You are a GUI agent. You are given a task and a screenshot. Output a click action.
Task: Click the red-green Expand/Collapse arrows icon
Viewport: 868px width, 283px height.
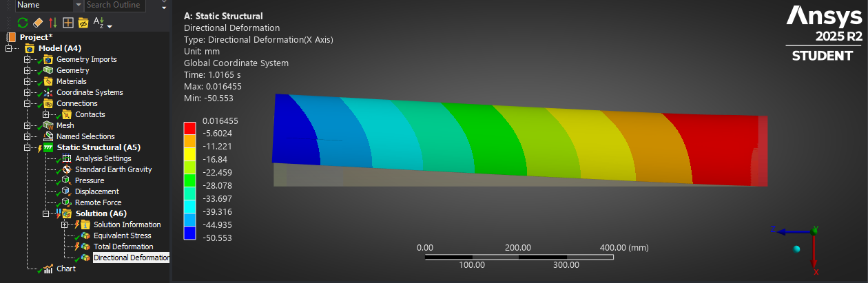53,23
